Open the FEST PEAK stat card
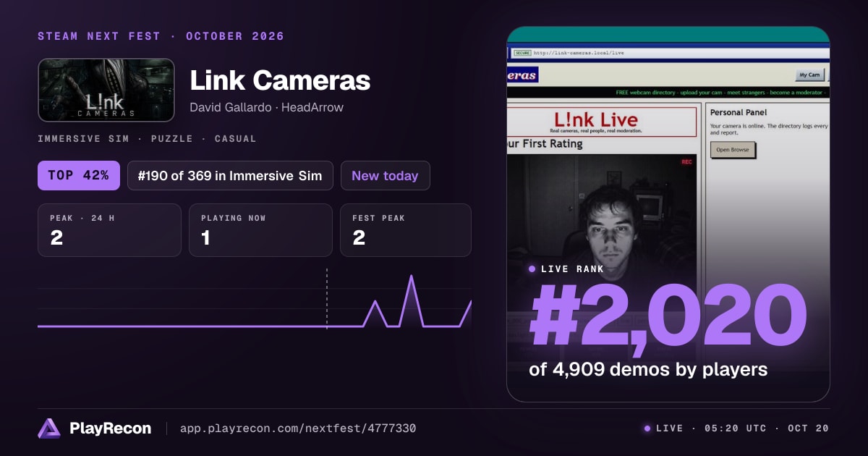This screenshot has height=456, width=868. point(405,230)
